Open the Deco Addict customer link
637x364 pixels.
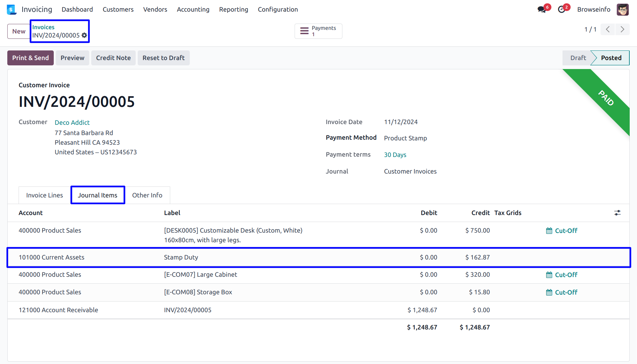pos(72,122)
